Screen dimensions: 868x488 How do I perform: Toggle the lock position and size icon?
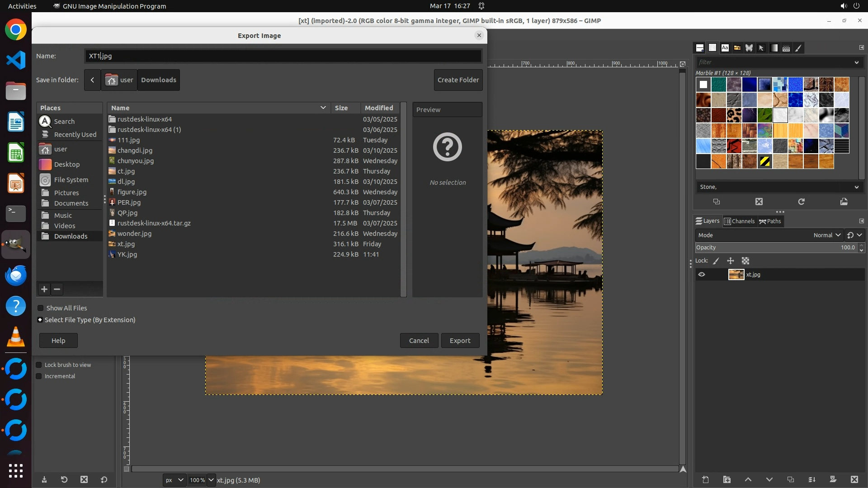730,261
